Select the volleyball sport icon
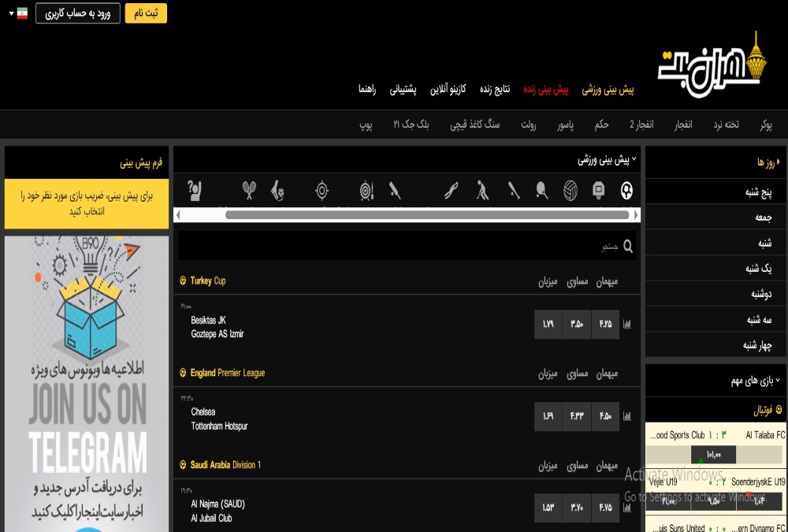The image size is (788, 532). (570, 191)
